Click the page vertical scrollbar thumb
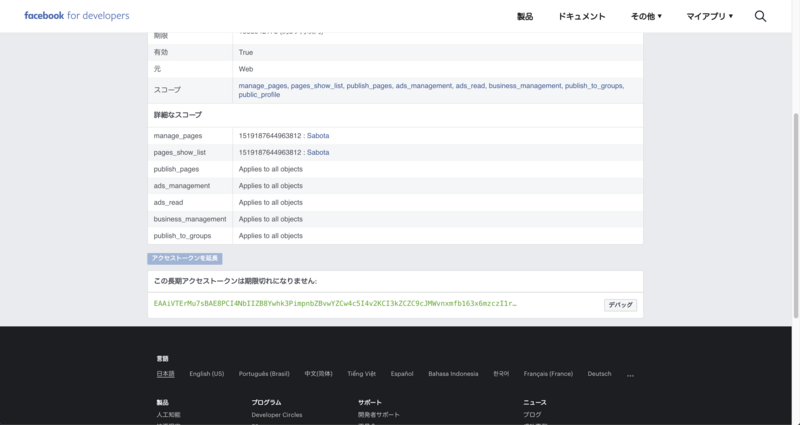Viewport: 800px width, 425px height. coord(796,215)
